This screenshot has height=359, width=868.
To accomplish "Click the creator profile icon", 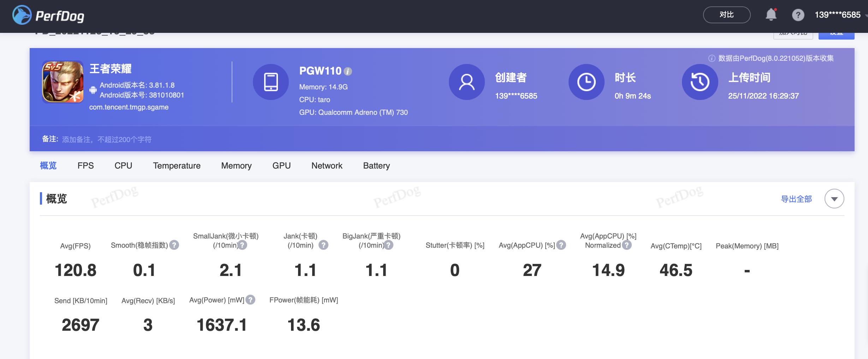I will (x=466, y=82).
